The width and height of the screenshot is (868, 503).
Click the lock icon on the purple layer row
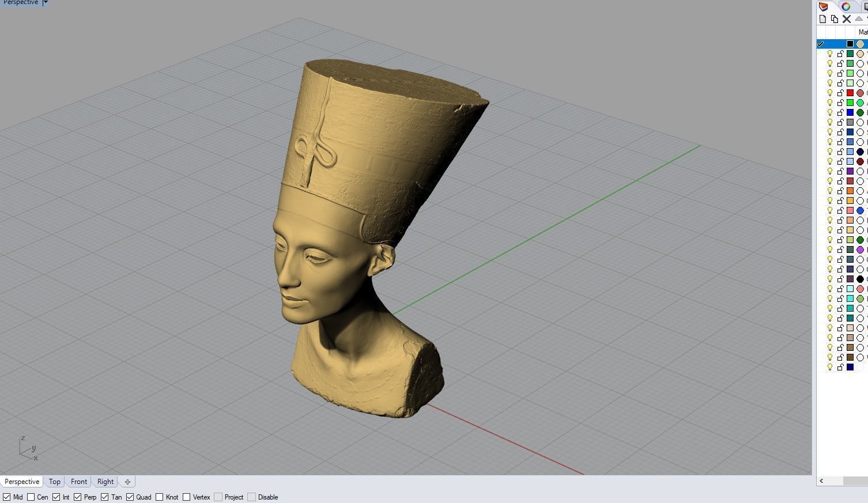coord(840,171)
